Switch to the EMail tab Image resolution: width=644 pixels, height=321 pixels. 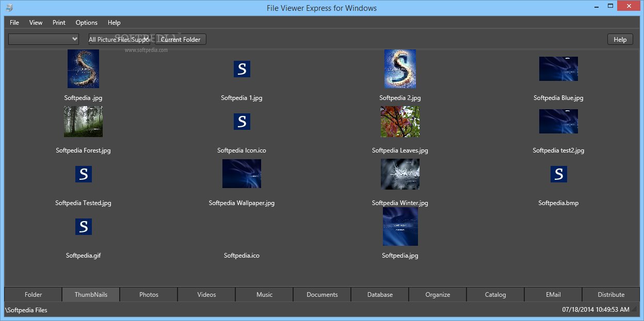click(554, 295)
